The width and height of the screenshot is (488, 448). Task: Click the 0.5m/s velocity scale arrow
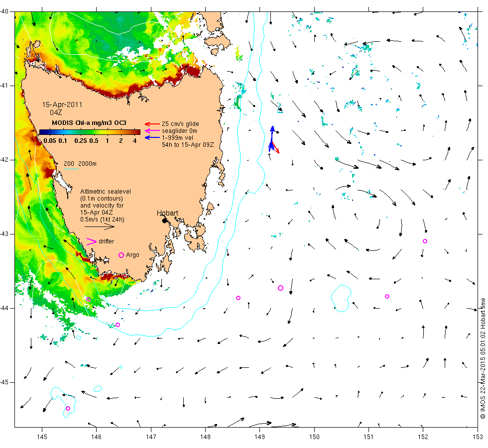pyautogui.click(x=100, y=226)
